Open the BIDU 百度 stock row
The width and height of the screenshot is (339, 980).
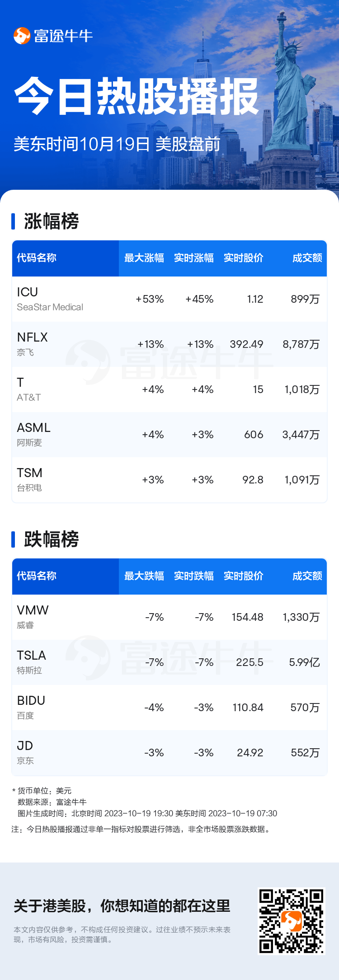point(169,708)
